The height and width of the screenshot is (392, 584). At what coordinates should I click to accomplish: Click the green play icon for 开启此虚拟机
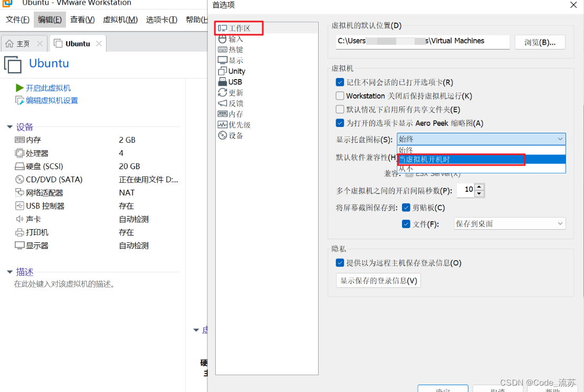pyautogui.click(x=20, y=88)
